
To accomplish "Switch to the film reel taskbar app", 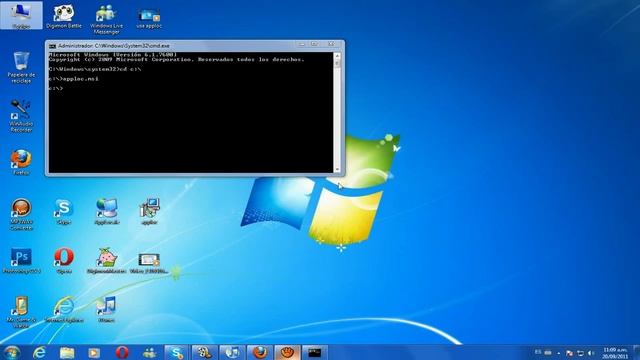I will pyautogui.click(x=204, y=352).
